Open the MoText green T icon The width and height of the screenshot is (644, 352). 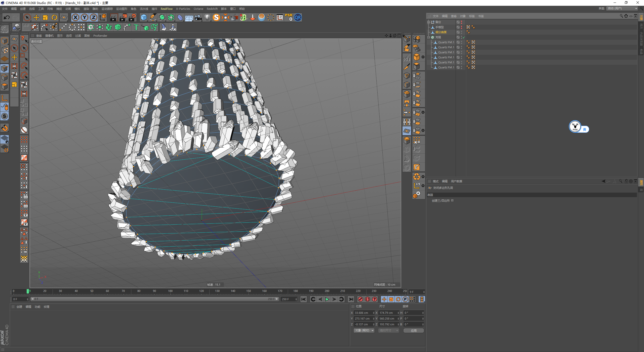coord(136,27)
